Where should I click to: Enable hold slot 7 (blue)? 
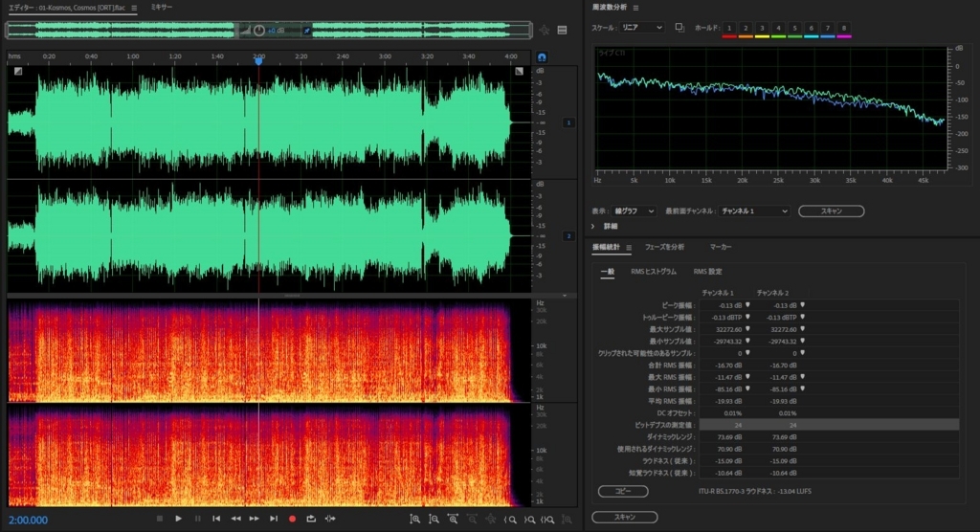pos(828,28)
